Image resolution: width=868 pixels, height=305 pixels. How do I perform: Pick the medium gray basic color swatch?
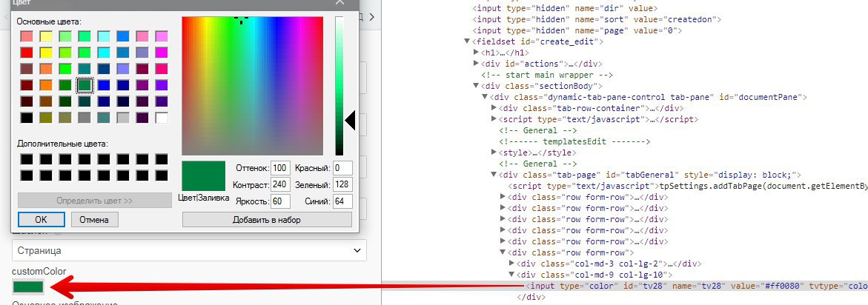click(85, 118)
